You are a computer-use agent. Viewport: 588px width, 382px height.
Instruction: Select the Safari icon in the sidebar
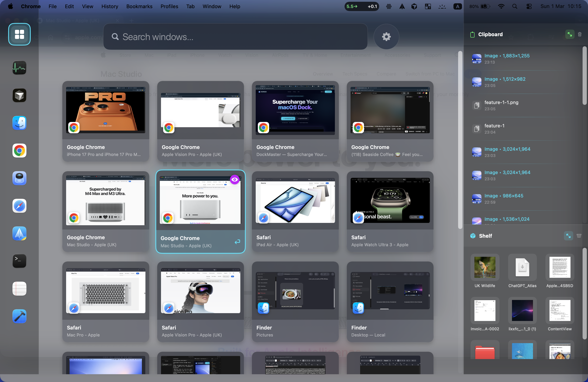tap(19, 206)
